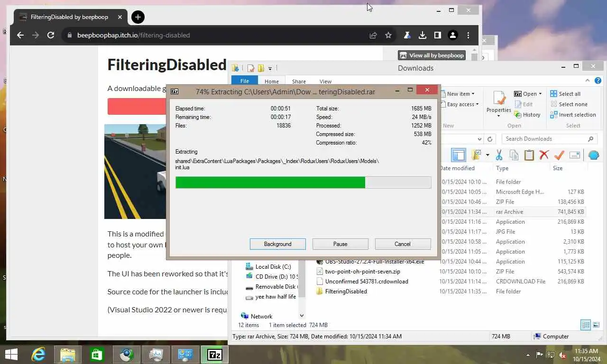Switch to the View ribbon tab
The height and width of the screenshot is (364, 607).
(x=325, y=81)
